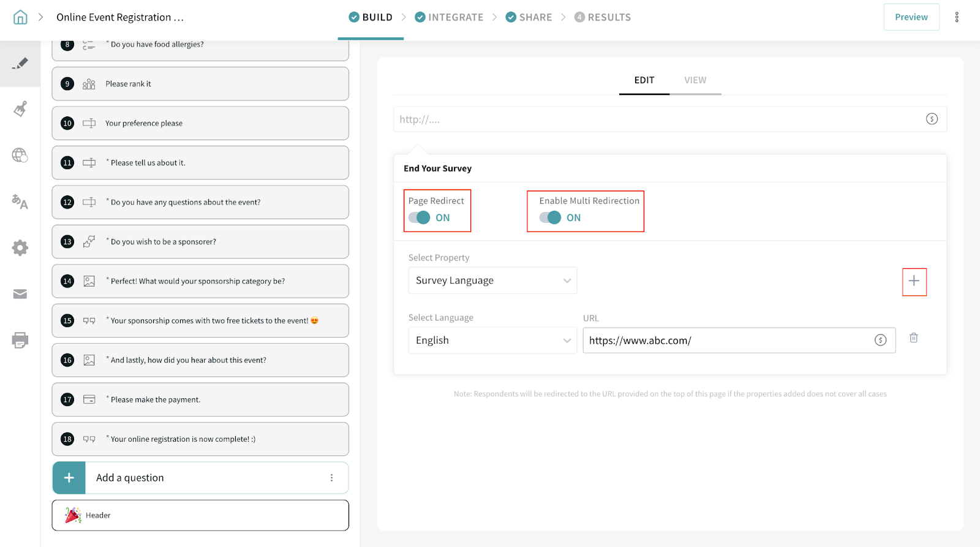
Task: Expand the Survey Language property dropdown
Action: click(492, 281)
